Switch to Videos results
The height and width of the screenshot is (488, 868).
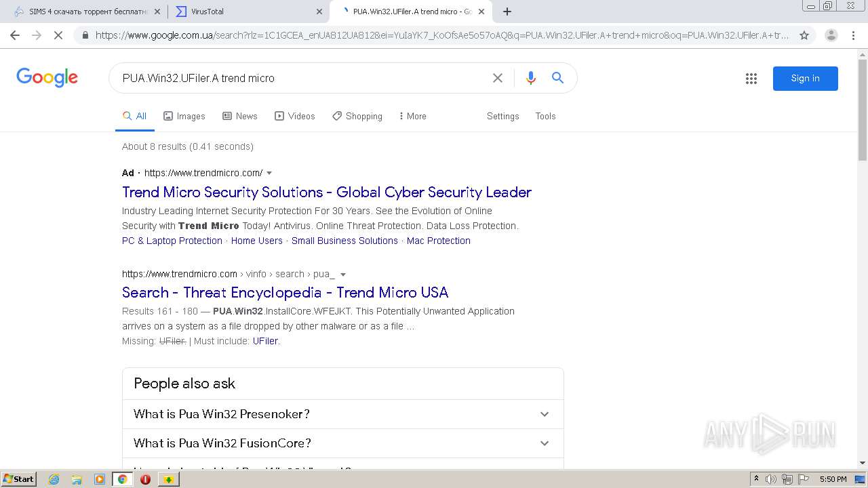point(295,116)
